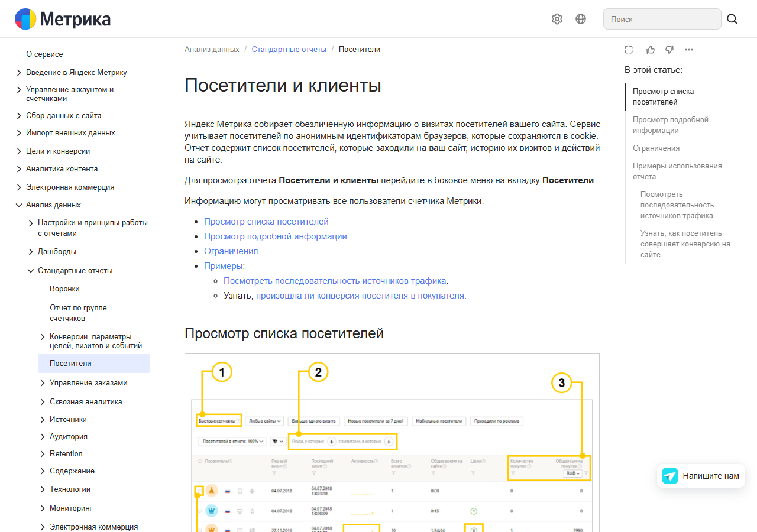Open Посмотреть последовательность источников трафика link
Viewport: 757px width, 532px height.
[335, 281]
